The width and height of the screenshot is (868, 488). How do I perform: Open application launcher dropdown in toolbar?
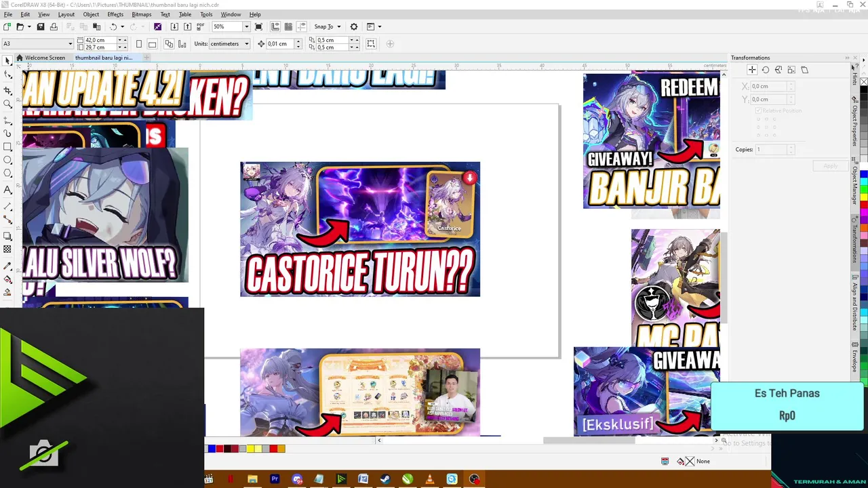379,26
